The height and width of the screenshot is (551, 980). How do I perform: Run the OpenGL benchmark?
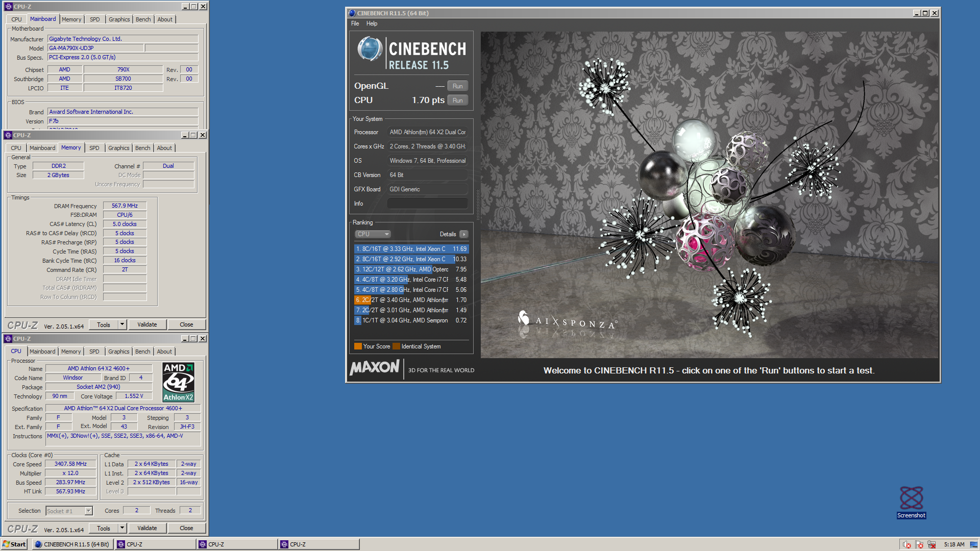coord(457,86)
